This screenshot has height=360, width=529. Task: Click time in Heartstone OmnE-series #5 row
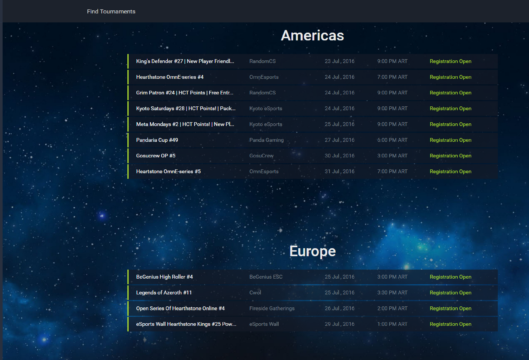click(392, 171)
